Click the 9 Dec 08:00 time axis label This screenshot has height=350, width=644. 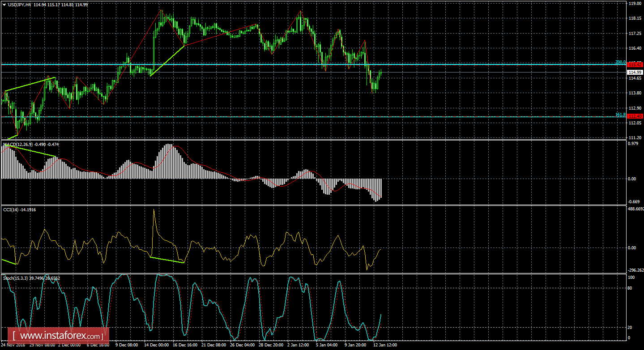tap(127, 346)
